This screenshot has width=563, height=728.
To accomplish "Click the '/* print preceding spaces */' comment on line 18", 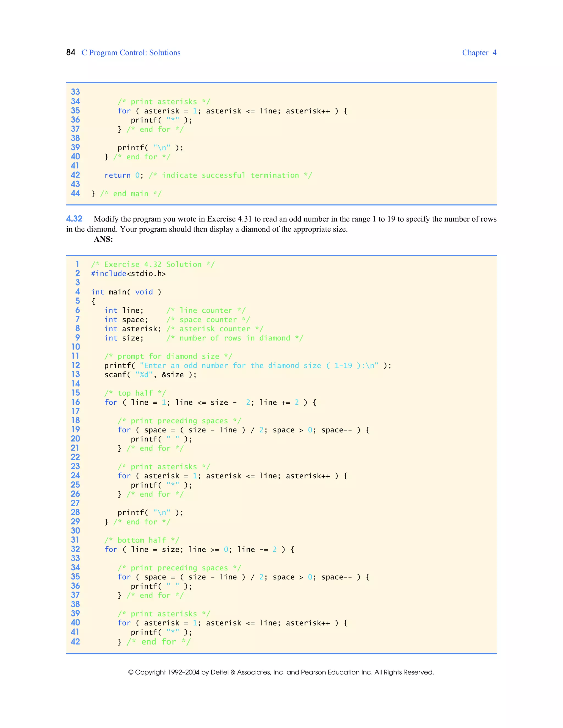I will point(180,421).
